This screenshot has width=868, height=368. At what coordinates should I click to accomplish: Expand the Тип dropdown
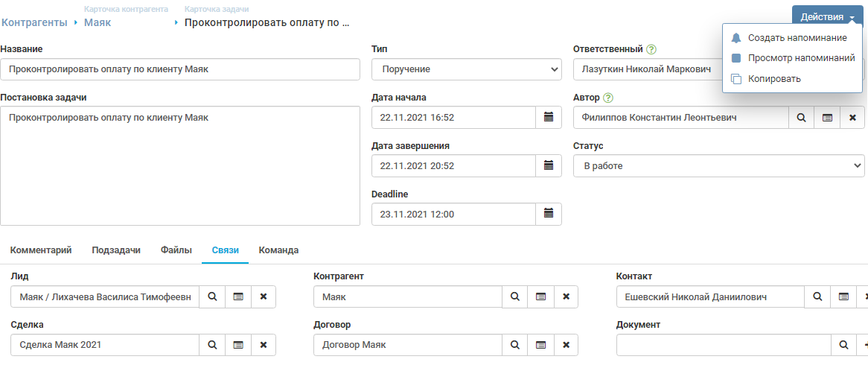point(466,69)
